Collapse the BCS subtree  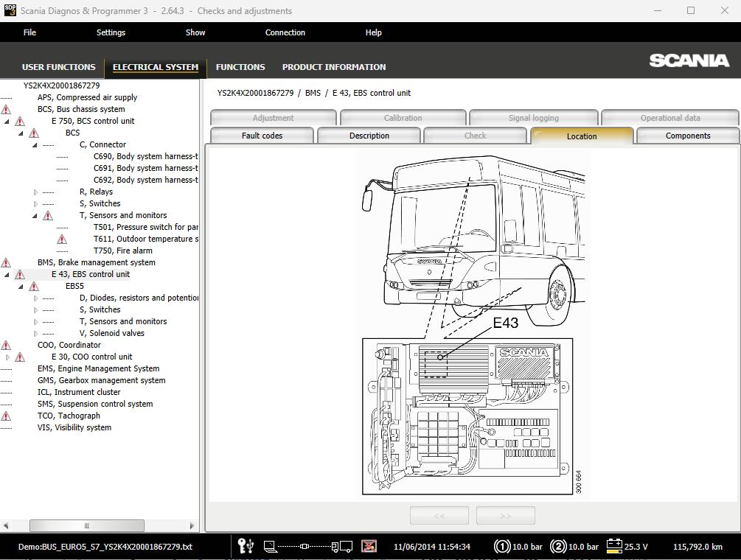click(x=21, y=133)
